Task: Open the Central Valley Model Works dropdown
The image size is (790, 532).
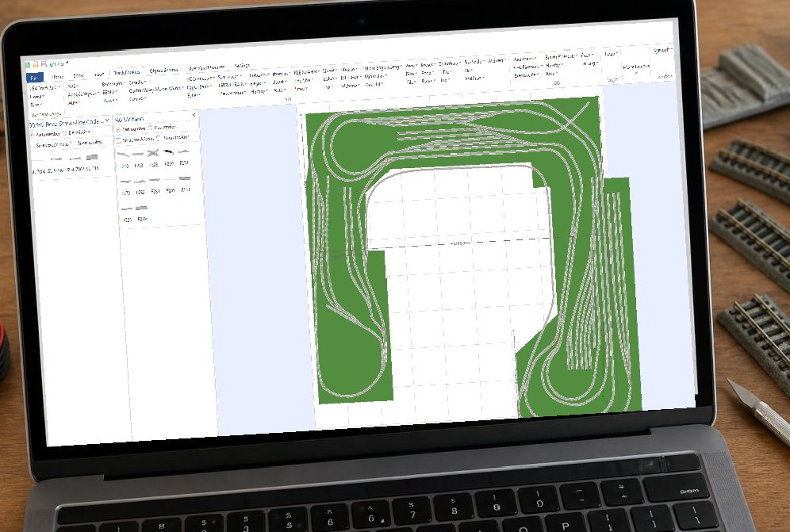Action: pos(155,90)
